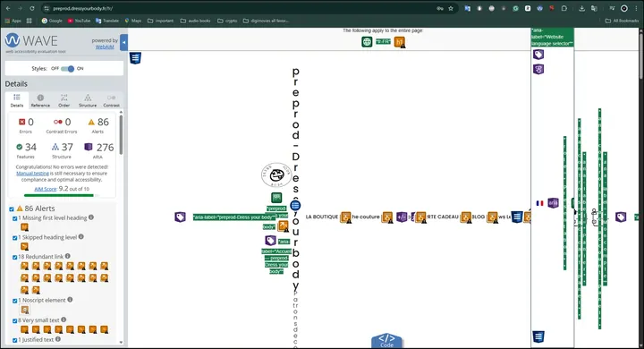Click the redundant link alert icon before BLOG

(466, 217)
